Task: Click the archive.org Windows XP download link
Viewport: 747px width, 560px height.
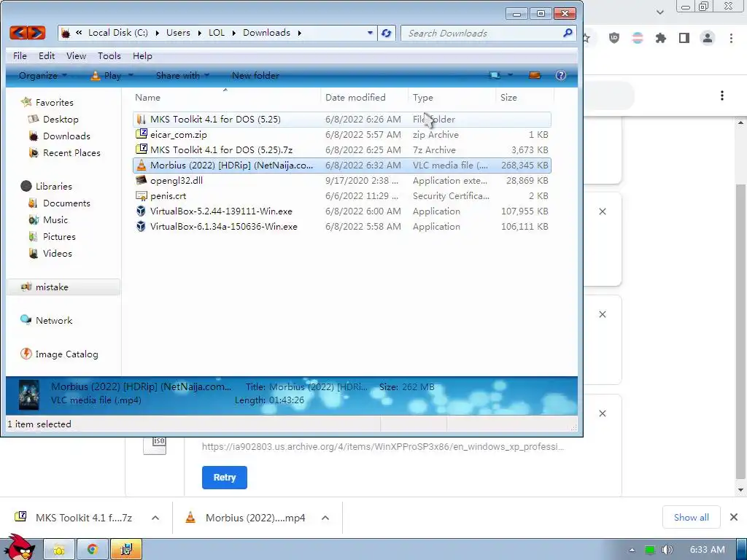Action: click(x=383, y=447)
